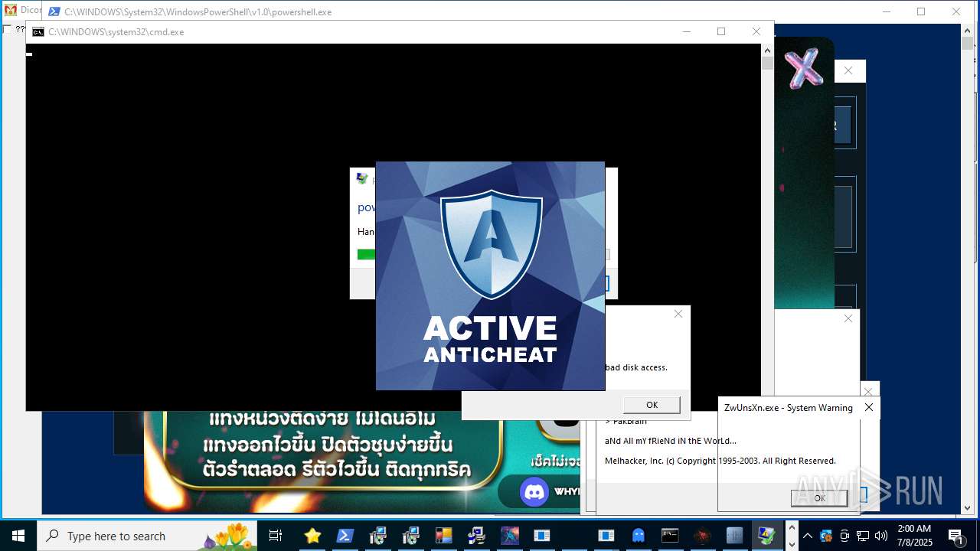This screenshot has height=551, width=980.
Task: Show hidden tray icons chevron
Action: click(808, 536)
